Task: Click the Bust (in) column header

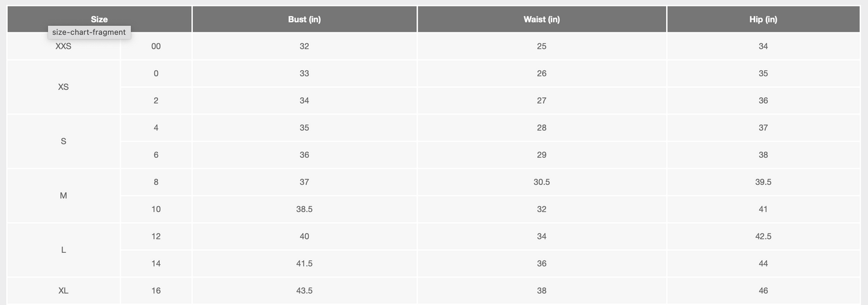Action: point(305,19)
